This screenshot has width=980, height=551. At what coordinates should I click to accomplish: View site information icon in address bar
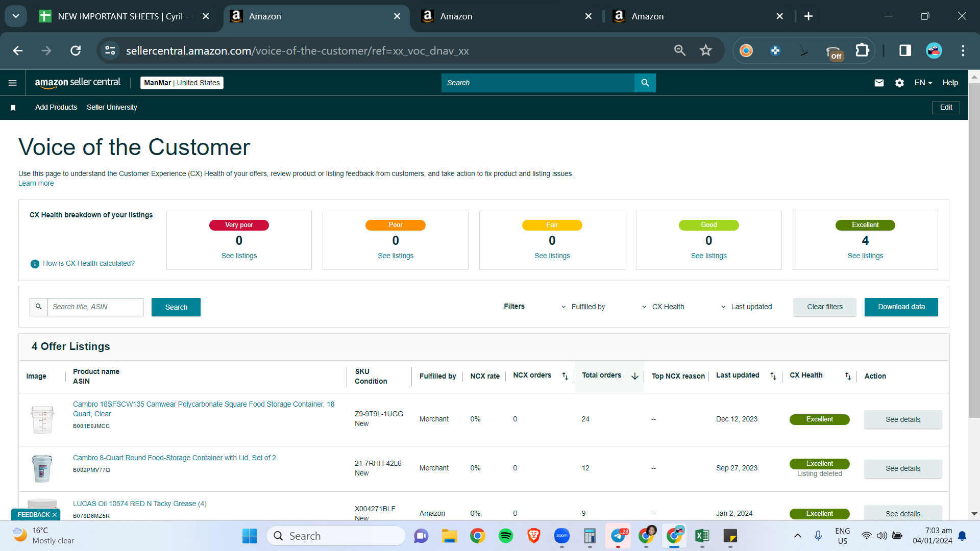(x=110, y=51)
